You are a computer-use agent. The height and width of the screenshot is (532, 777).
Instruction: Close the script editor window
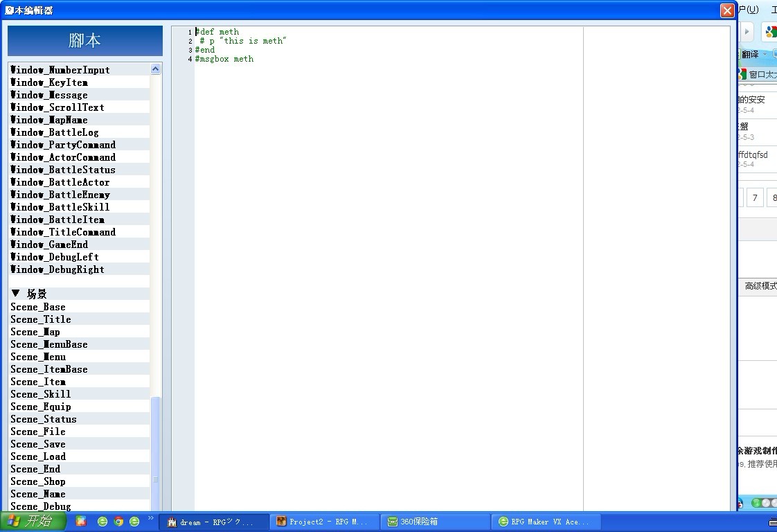tap(727, 10)
